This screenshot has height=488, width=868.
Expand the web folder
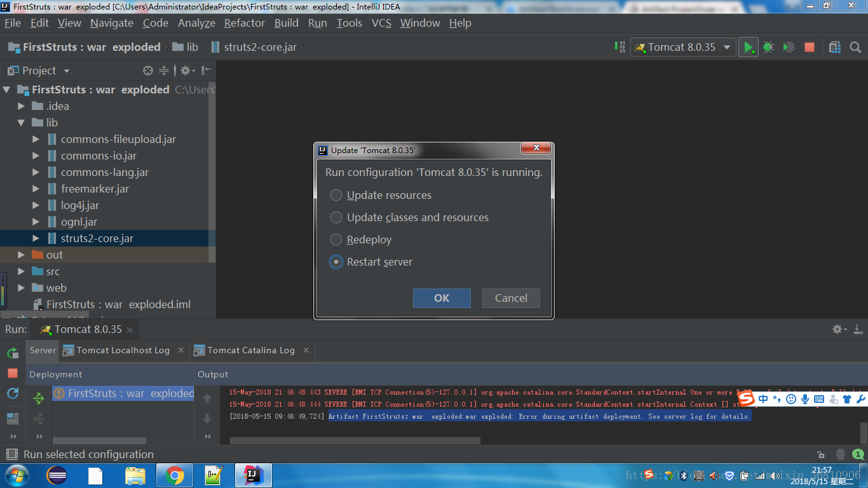[x=21, y=288]
